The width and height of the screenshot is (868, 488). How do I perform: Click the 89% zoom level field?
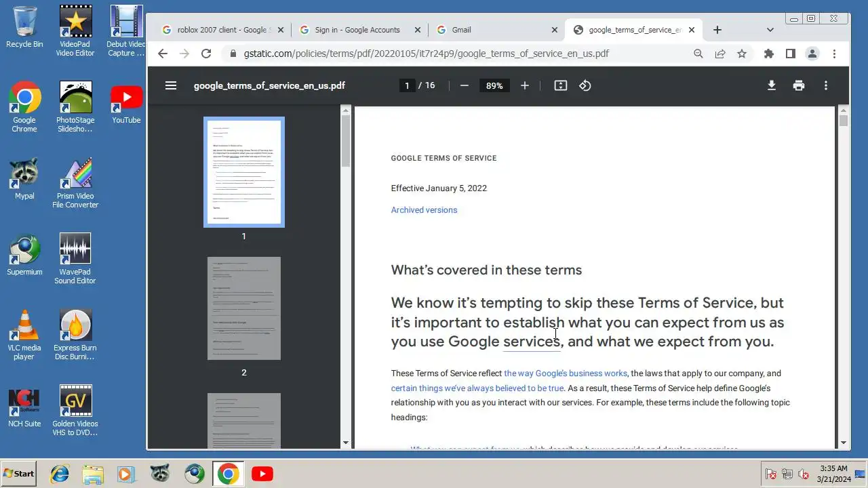point(494,85)
